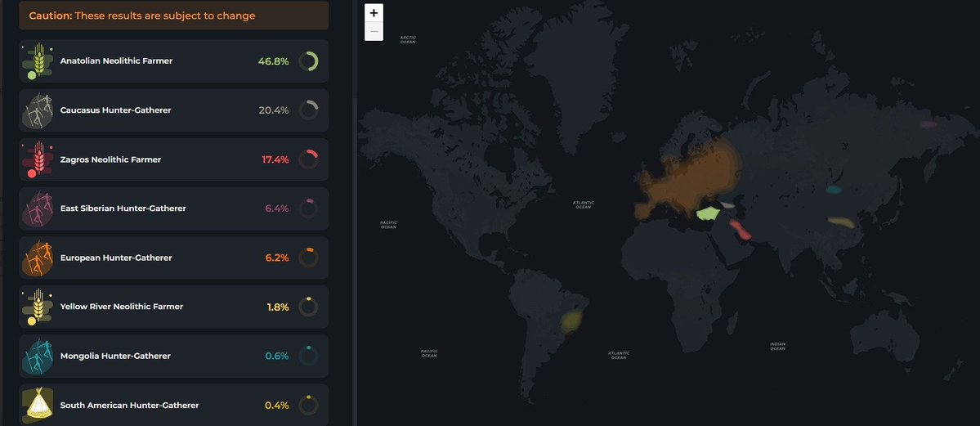Click the Yellow River region on map
Screen dimensions: 980x426
pyautogui.click(x=841, y=222)
